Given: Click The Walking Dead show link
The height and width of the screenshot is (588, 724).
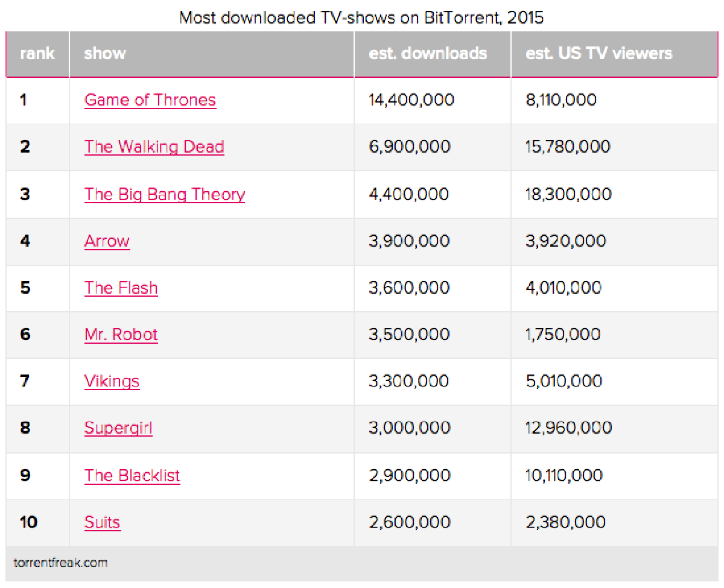Looking at the screenshot, I should 154,147.
